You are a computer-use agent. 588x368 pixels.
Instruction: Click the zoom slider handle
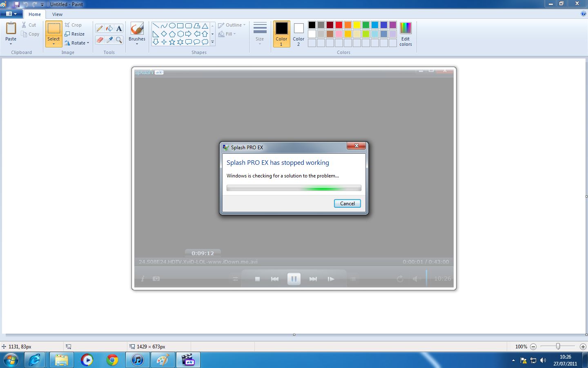[x=558, y=346]
